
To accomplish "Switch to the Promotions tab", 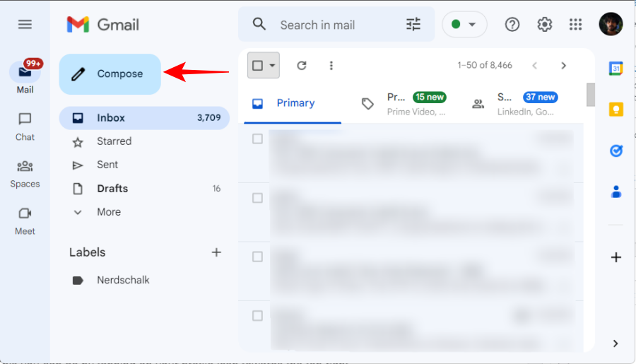I will tap(404, 104).
